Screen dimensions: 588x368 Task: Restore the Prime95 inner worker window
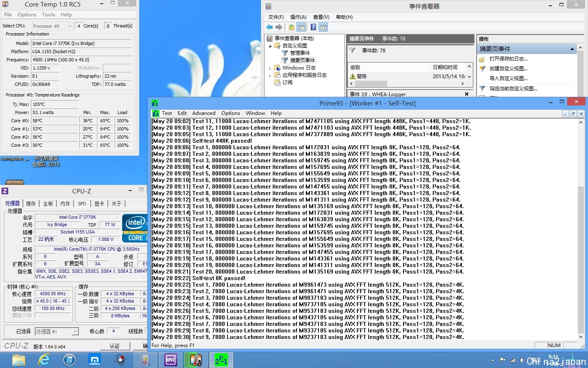[x=573, y=114]
